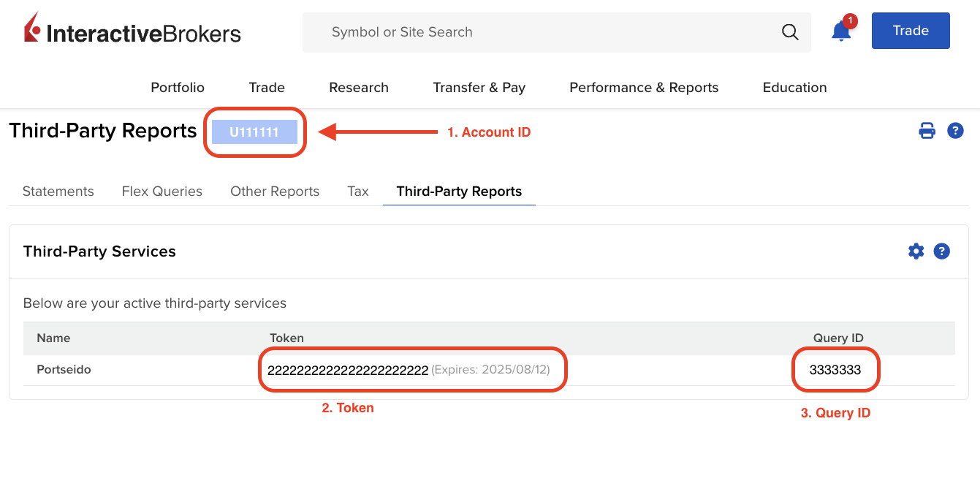980x489 pixels.
Task: Click the Symbol or Site Search field
Action: point(557,32)
